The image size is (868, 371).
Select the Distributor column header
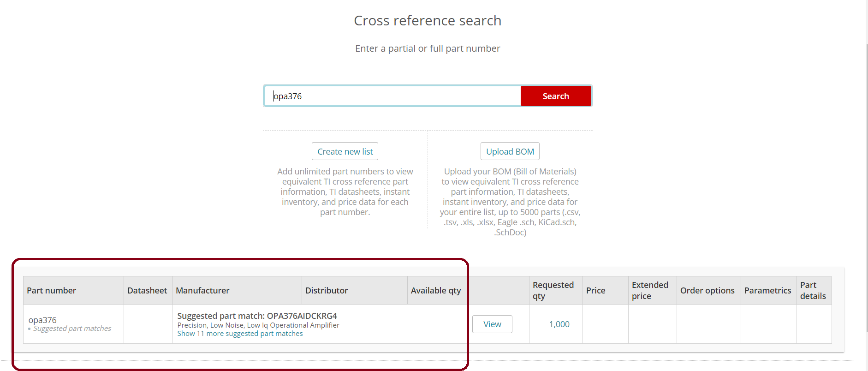pos(327,291)
